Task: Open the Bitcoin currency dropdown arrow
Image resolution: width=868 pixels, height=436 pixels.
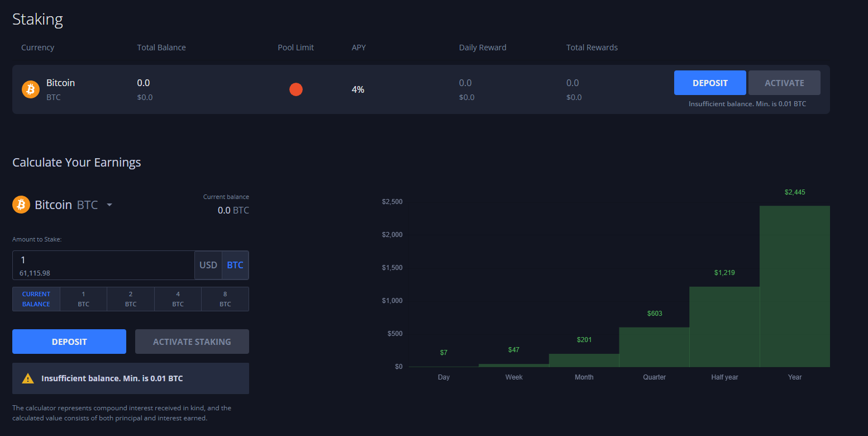Action: click(109, 205)
